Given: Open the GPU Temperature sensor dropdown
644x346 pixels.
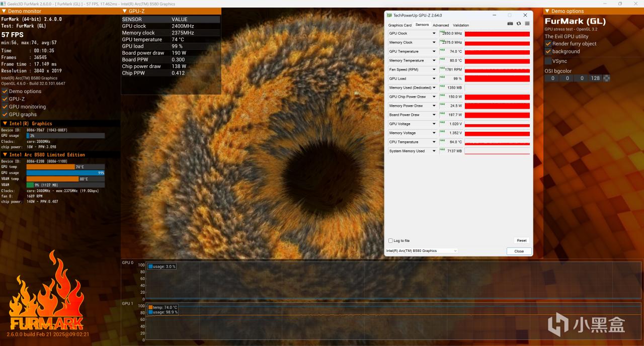Looking at the screenshot, I should click(434, 51).
